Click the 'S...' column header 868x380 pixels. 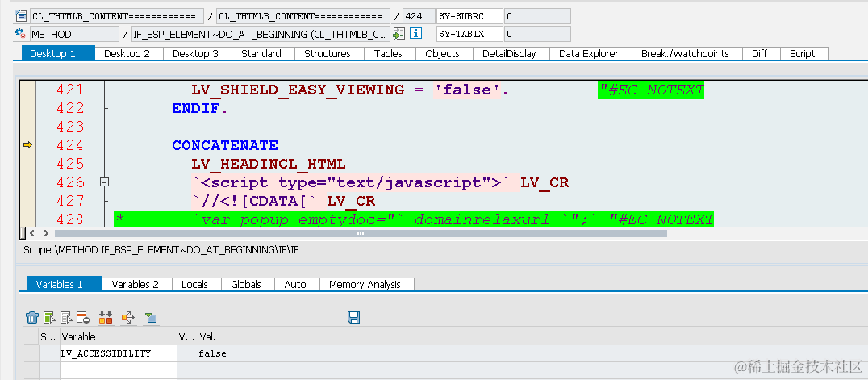48,336
